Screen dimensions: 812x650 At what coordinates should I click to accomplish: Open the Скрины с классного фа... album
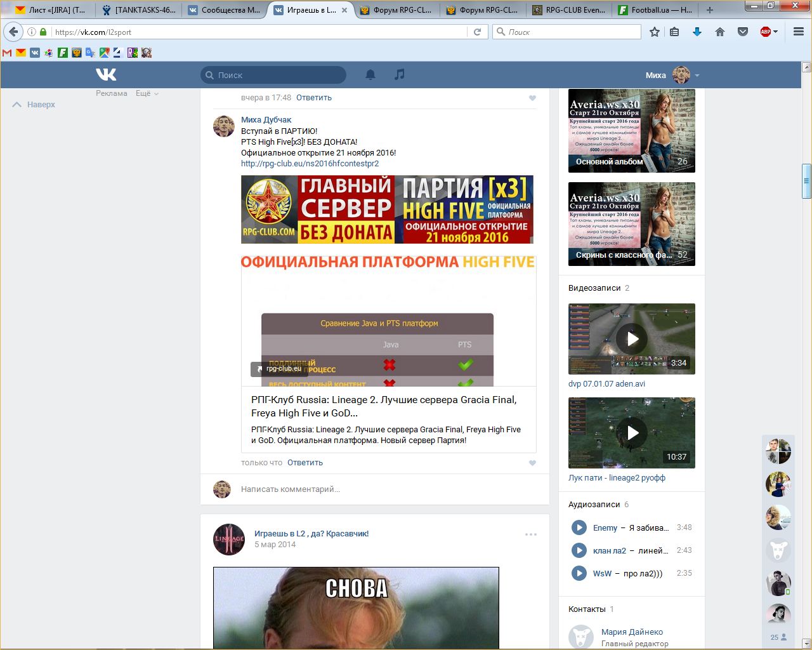point(632,224)
